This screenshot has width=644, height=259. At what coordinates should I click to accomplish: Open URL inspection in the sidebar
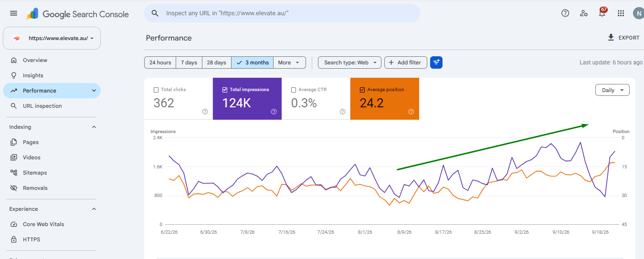click(52, 106)
